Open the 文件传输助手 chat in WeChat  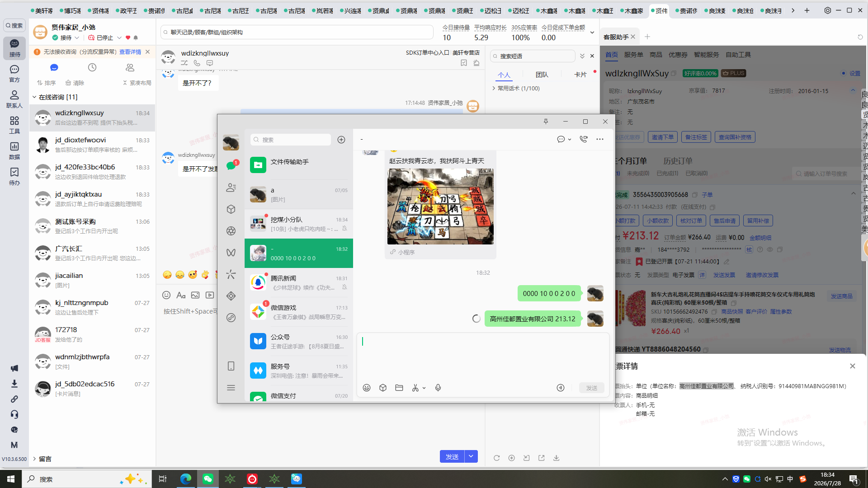pyautogui.click(x=299, y=165)
